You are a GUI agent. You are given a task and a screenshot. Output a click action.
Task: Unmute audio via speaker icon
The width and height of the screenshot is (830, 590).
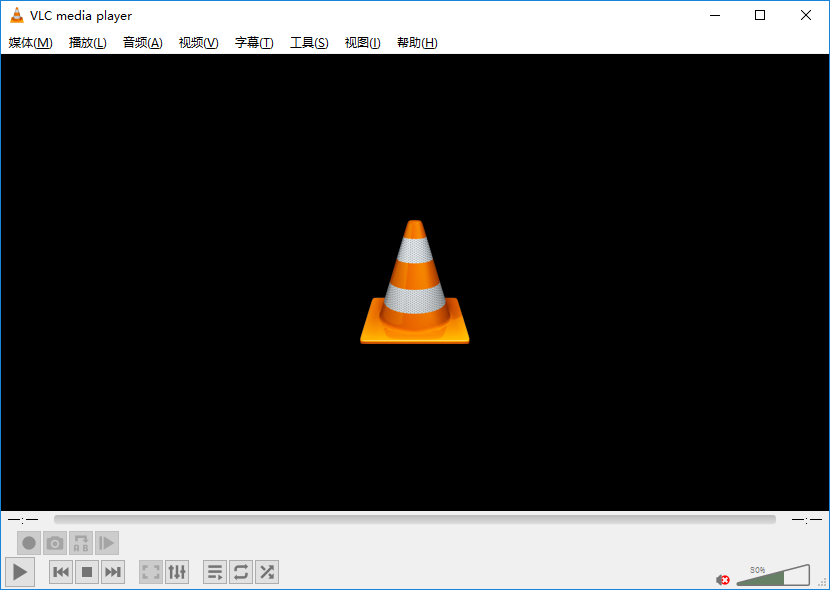pos(723,580)
